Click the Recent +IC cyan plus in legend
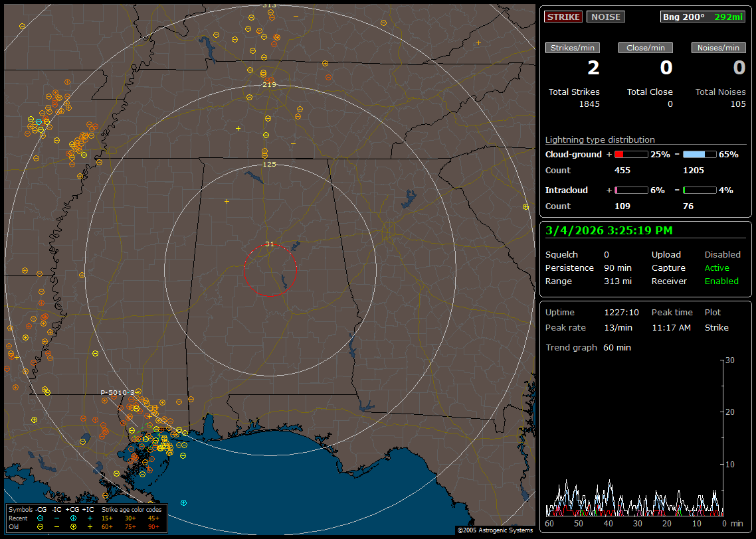 click(90, 518)
